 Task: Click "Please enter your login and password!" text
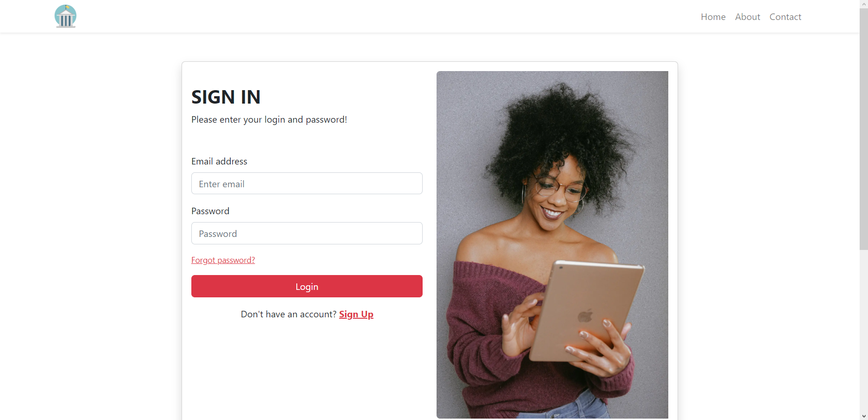pyautogui.click(x=269, y=119)
